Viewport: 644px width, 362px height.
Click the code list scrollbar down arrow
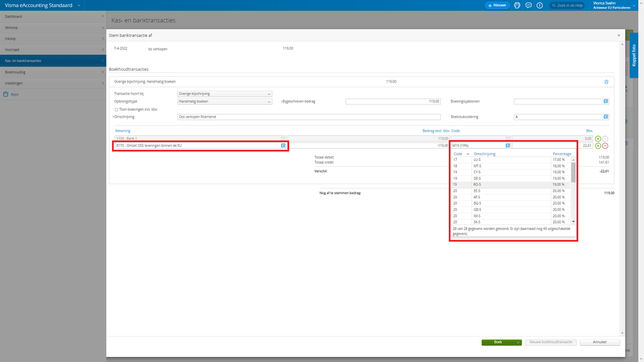(573, 222)
